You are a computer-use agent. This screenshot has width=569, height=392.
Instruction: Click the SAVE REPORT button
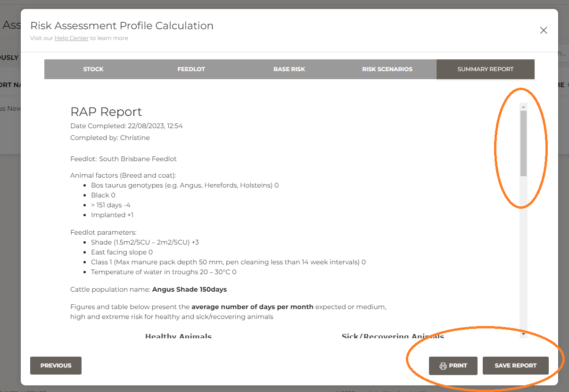[x=516, y=366]
